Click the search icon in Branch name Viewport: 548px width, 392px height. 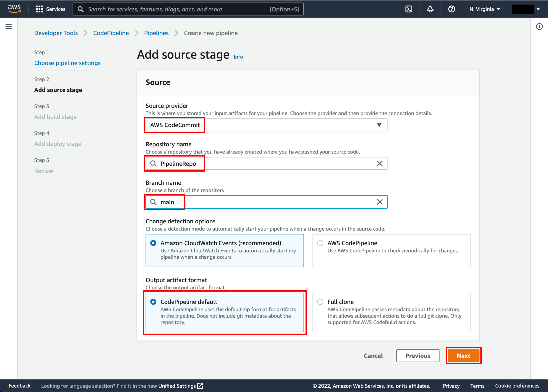pos(153,202)
